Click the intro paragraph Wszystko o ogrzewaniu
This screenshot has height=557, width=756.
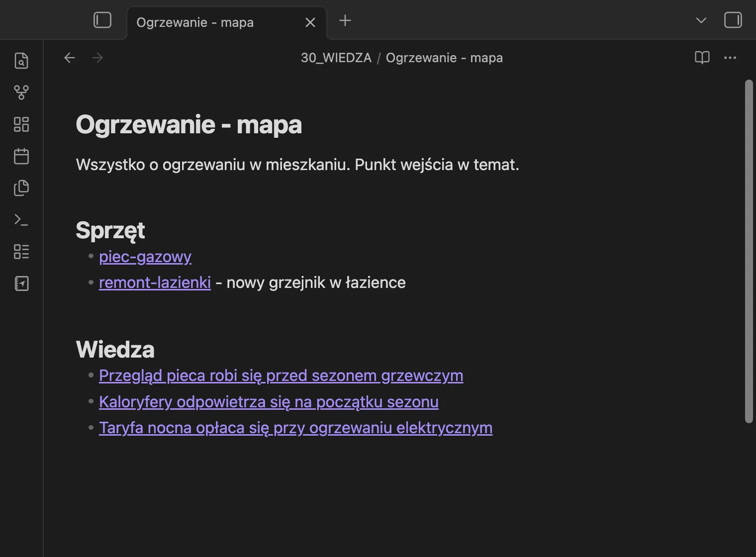[x=297, y=165]
